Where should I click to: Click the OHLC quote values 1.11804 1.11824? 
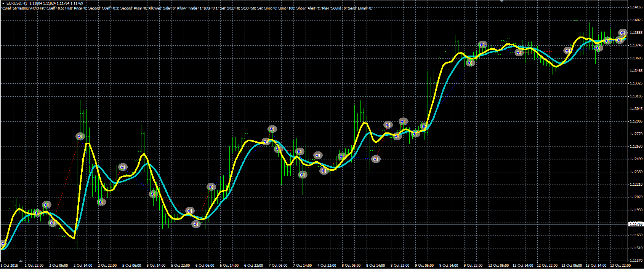pos(42,3)
